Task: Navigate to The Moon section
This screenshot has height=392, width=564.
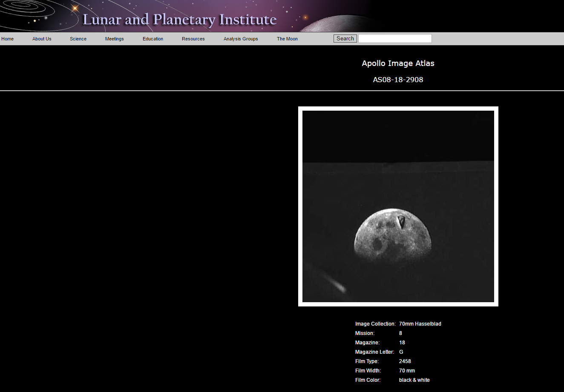Action: (287, 39)
